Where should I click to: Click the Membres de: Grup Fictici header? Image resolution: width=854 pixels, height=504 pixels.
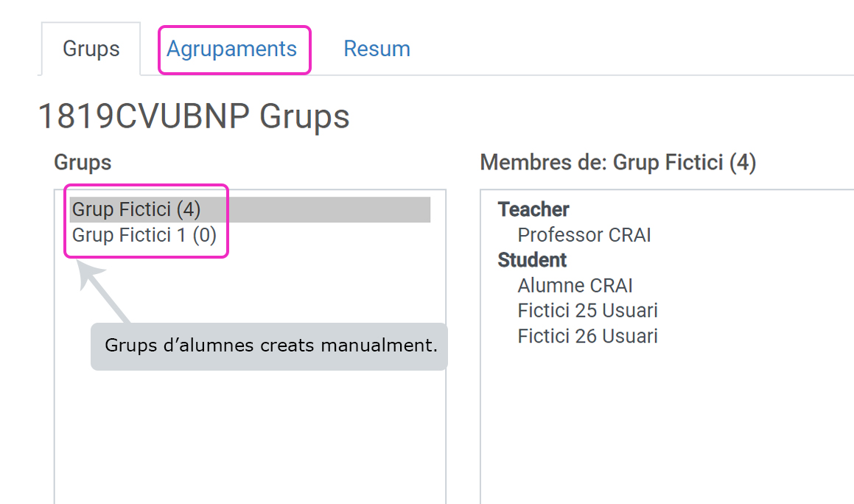click(x=617, y=163)
